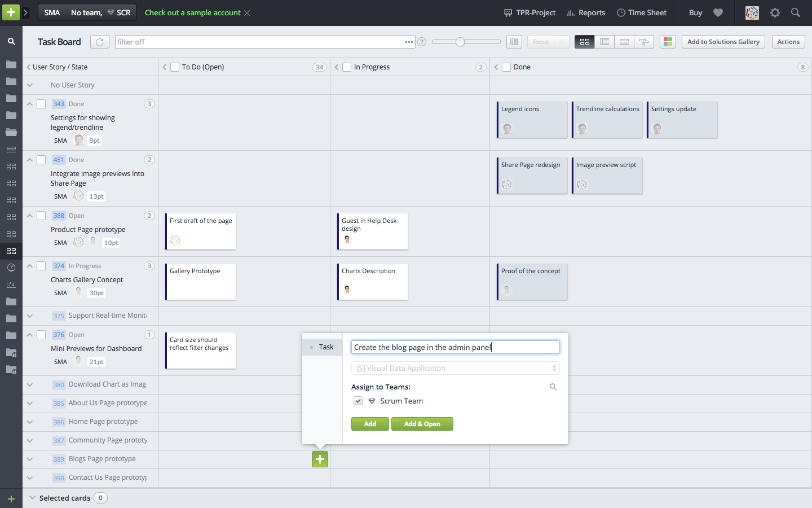Viewport: 812px width, 508px height.
Task: Collapse user story 343 Settings for showing legend/trendline
Action: [x=29, y=103]
